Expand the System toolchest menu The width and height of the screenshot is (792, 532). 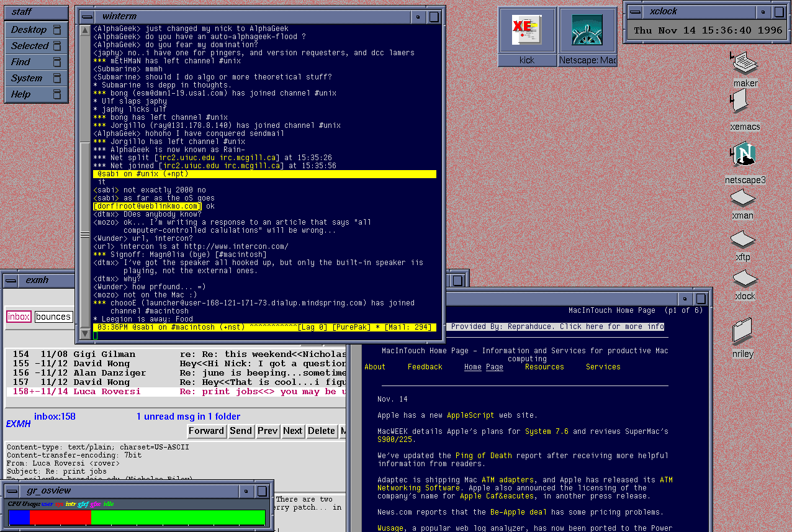pos(37,78)
